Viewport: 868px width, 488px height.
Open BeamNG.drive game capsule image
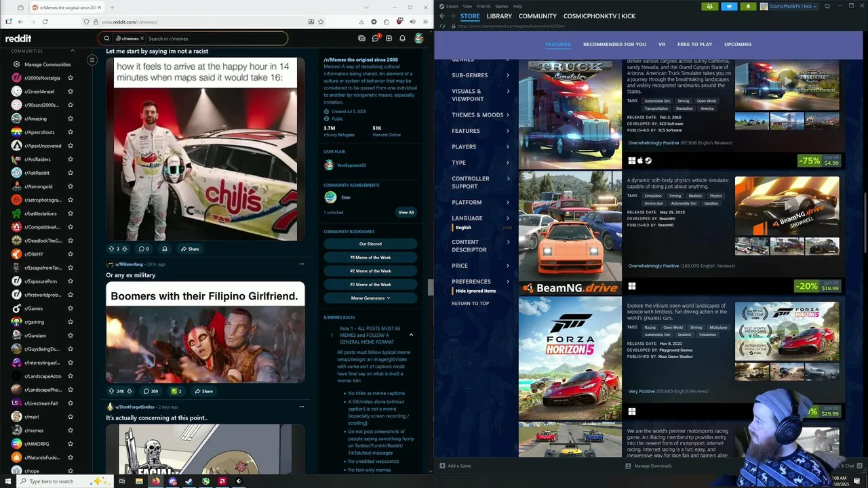click(x=570, y=232)
